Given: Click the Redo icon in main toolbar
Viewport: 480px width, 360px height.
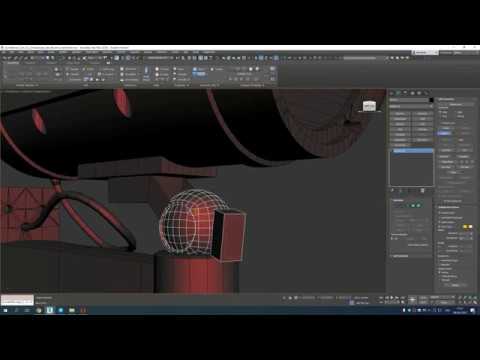Looking at the screenshot, I should tap(11, 58).
